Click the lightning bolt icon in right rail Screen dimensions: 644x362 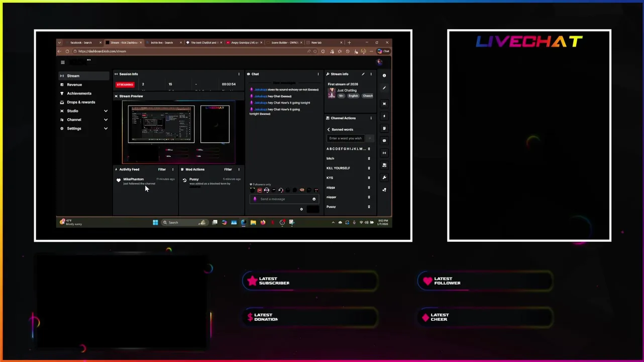click(x=384, y=116)
